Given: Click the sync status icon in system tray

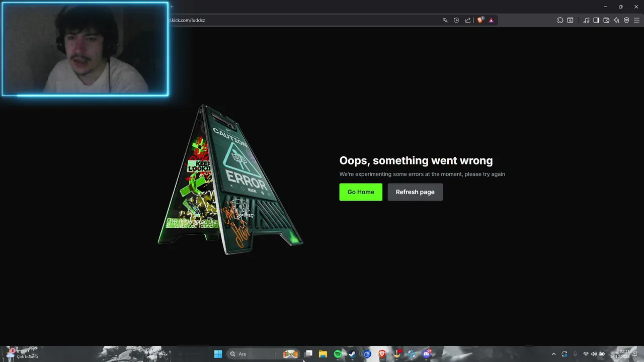Looking at the screenshot, I should click(565, 354).
